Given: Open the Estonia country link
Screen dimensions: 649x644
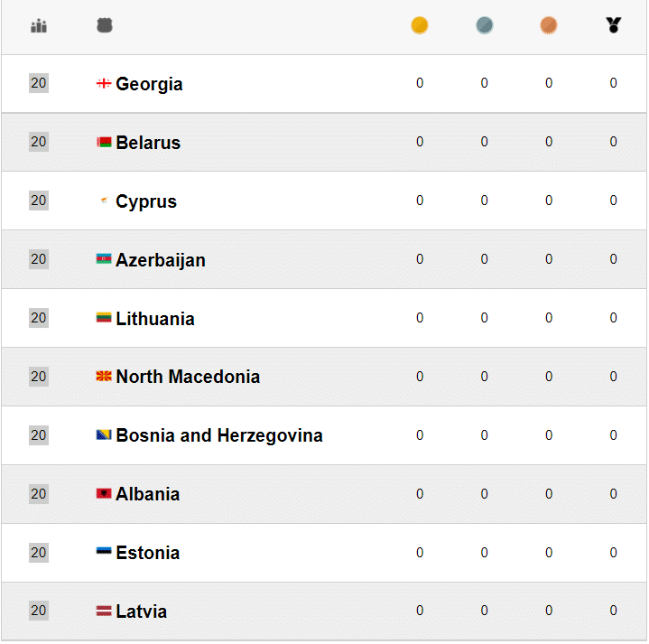Looking at the screenshot, I should pos(148,553).
